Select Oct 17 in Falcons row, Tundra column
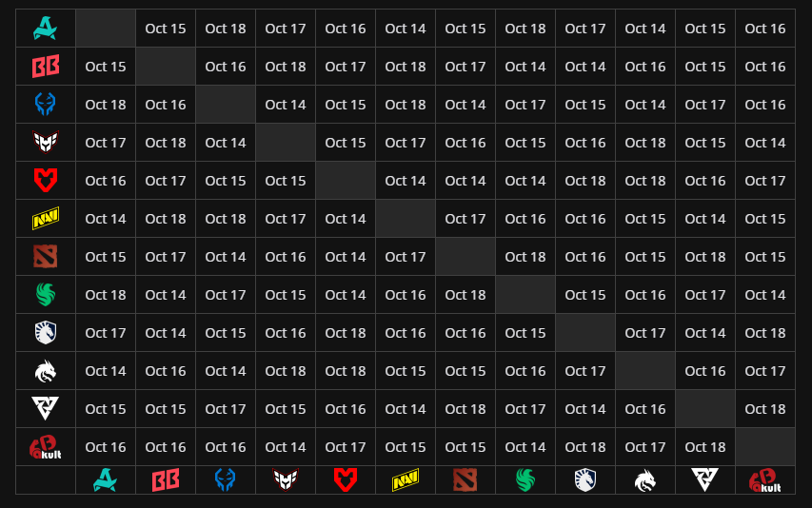 click(704, 294)
